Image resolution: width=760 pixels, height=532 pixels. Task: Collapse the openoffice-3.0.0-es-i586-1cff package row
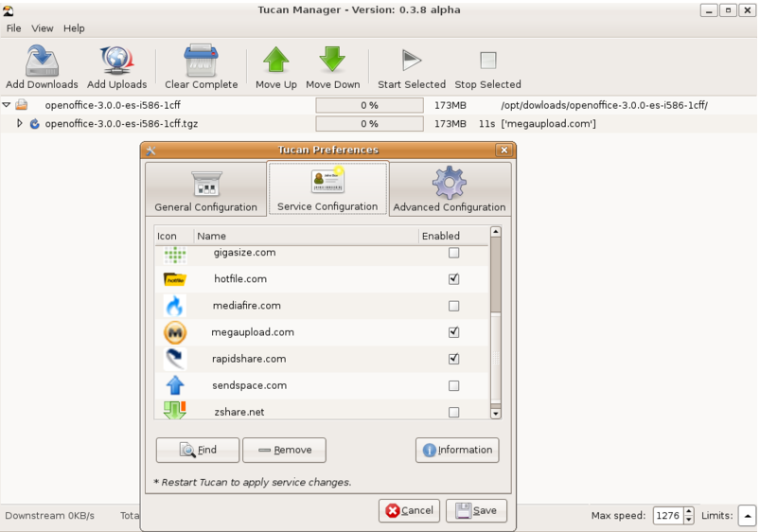coord(7,105)
